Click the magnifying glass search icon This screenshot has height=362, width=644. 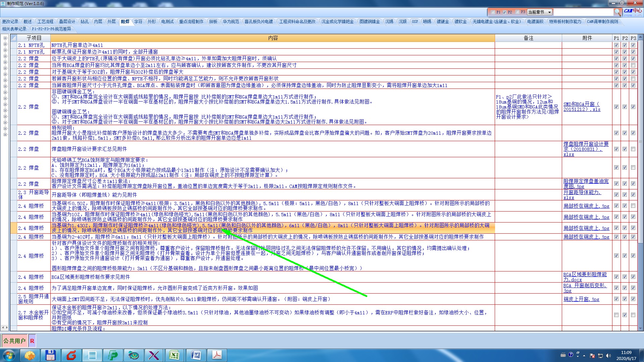coord(617,12)
